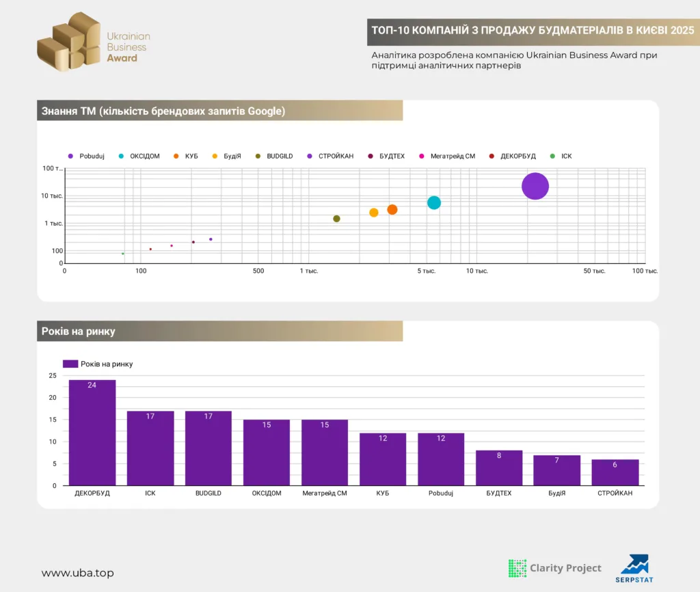The image size is (700, 592).
Task: Click the purple 'Років на ринку' legend swatch
Action: tap(70, 364)
